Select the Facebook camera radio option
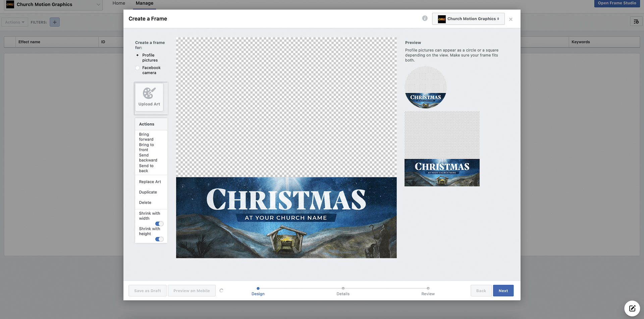Screen dimensions: 644x319 pos(137,68)
